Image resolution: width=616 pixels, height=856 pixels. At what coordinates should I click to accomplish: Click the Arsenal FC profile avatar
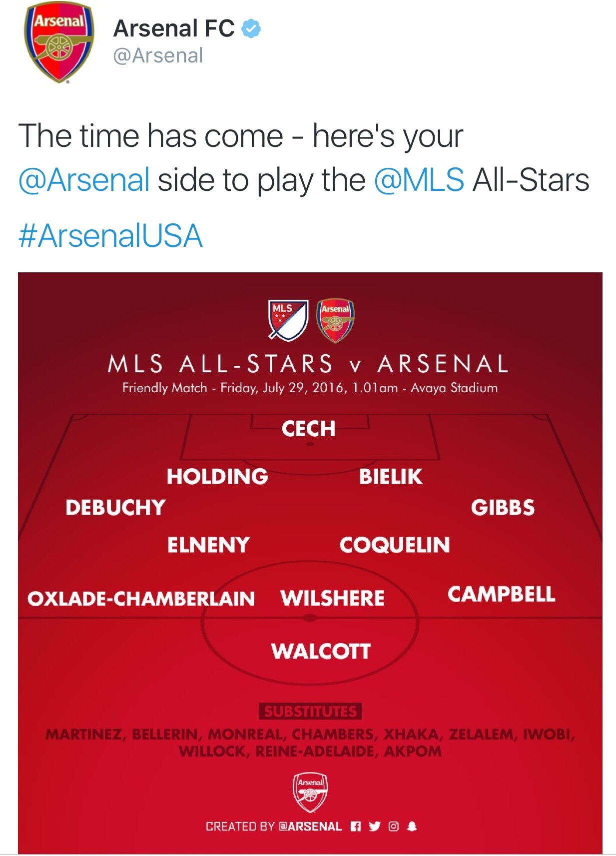[58, 43]
